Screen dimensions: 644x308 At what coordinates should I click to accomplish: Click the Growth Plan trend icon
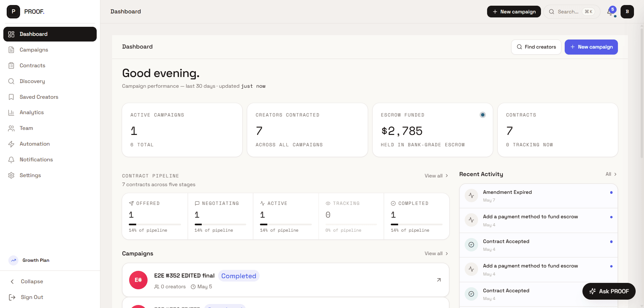[x=13, y=260]
